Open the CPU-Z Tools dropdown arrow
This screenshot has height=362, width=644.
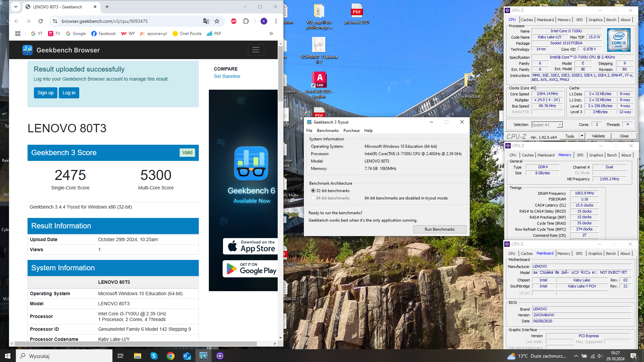tap(582, 136)
